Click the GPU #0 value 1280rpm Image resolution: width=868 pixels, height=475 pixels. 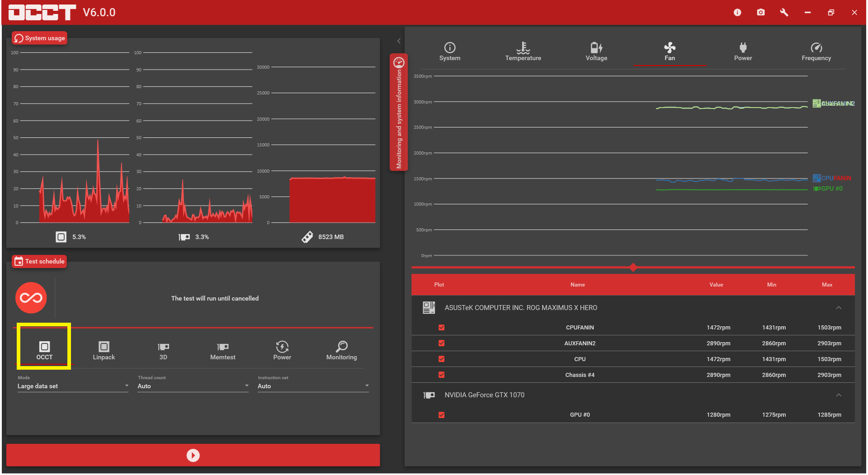718,415
